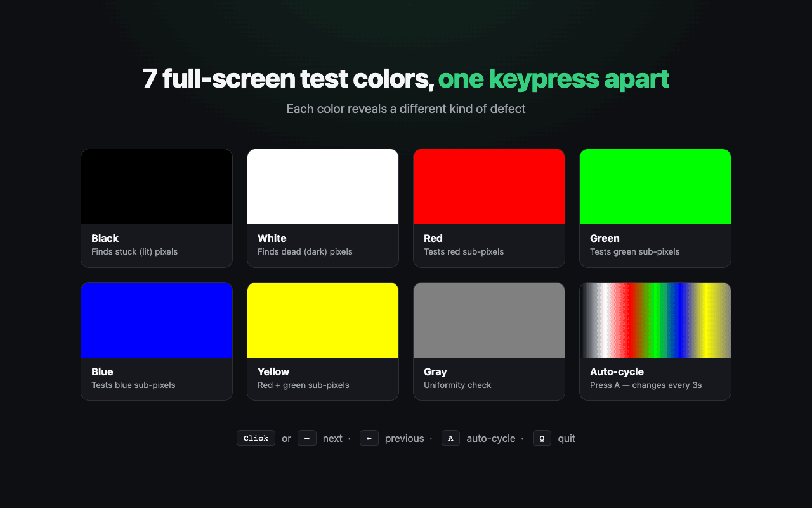Image resolution: width=812 pixels, height=508 pixels.
Task: Click the right arrow key badge
Action: (307, 438)
